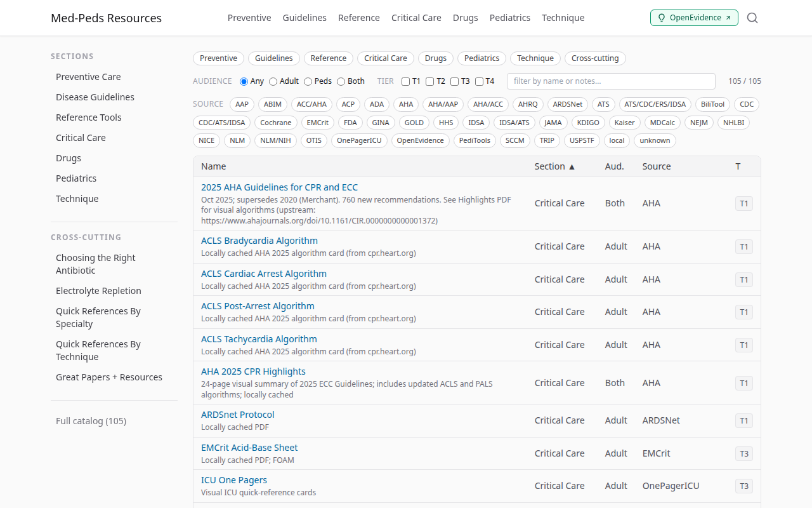Screen dimensions: 812x508
Task: Open ACLS Bradycardia Algorithm link
Action: (259, 241)
